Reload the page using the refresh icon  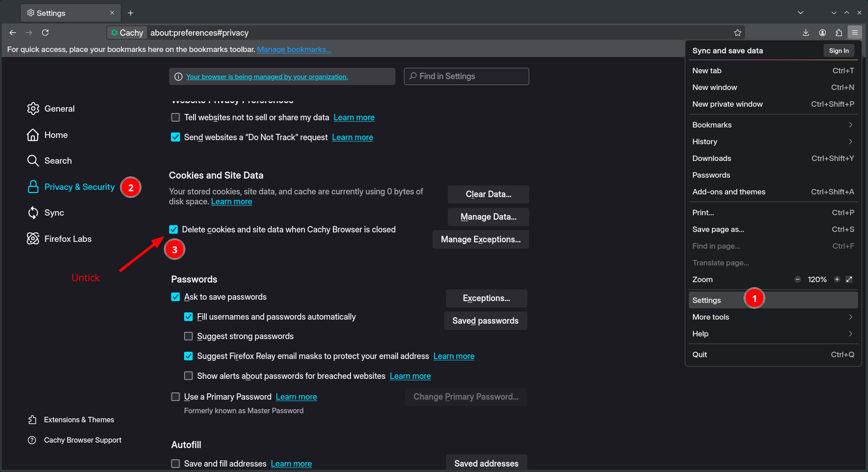pyautogui.click(x=45, y=33)
